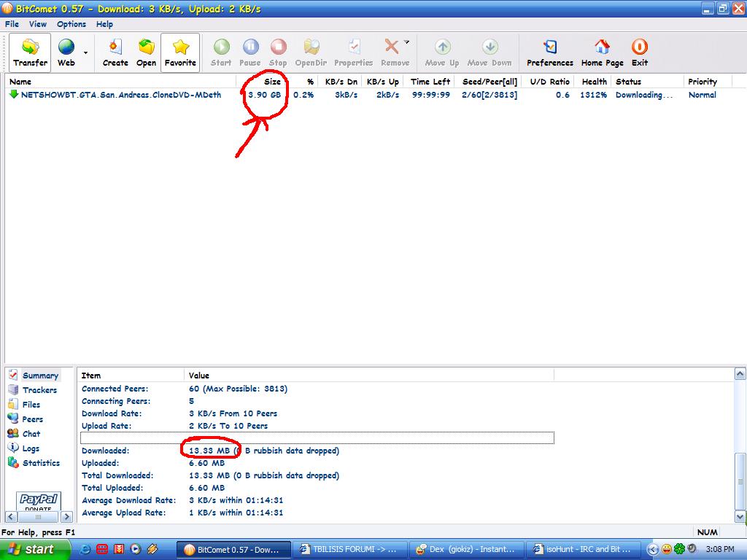
Task: Switch to the Files panel tab
Action: click(31, 405)
